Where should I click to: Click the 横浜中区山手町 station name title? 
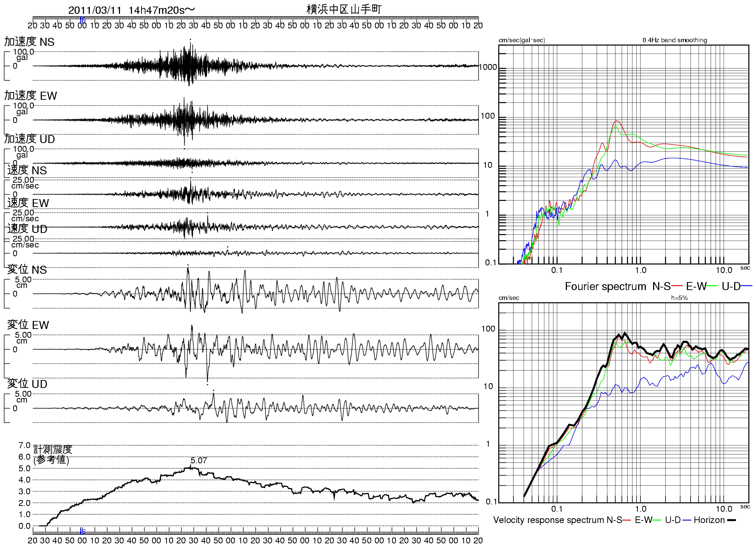[x=344, y=9]
